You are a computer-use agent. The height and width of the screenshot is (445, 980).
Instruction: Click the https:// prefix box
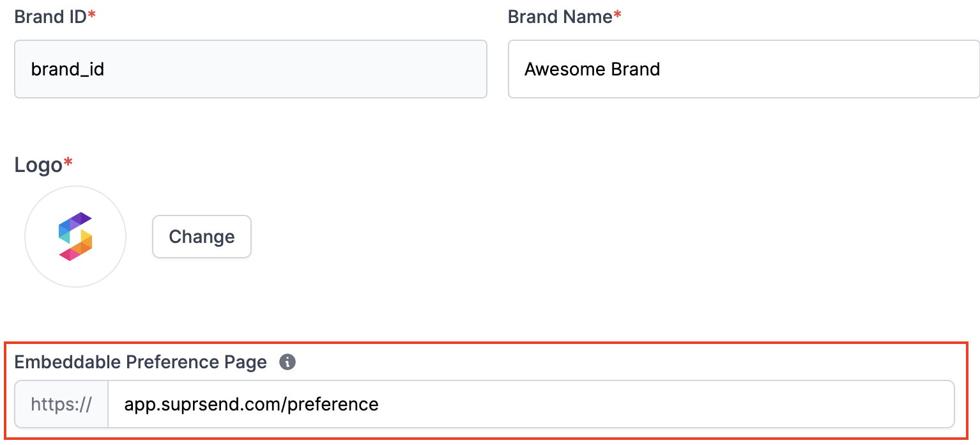click(x=61, y=404)
